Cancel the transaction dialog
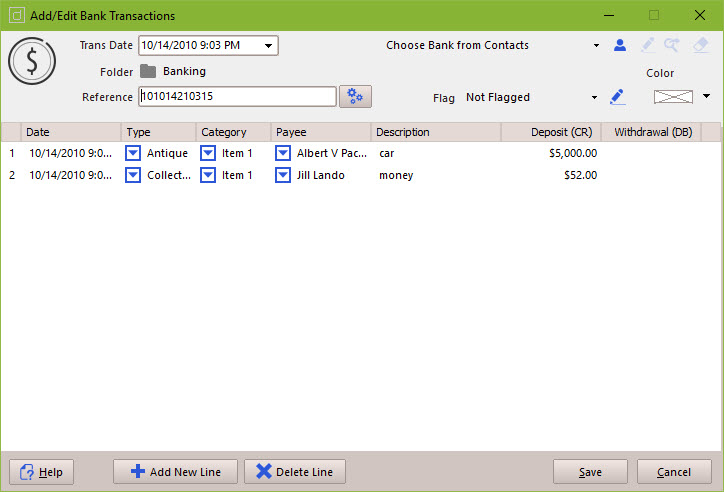Viewport: 724px width, 492px height. pos(674,472)
